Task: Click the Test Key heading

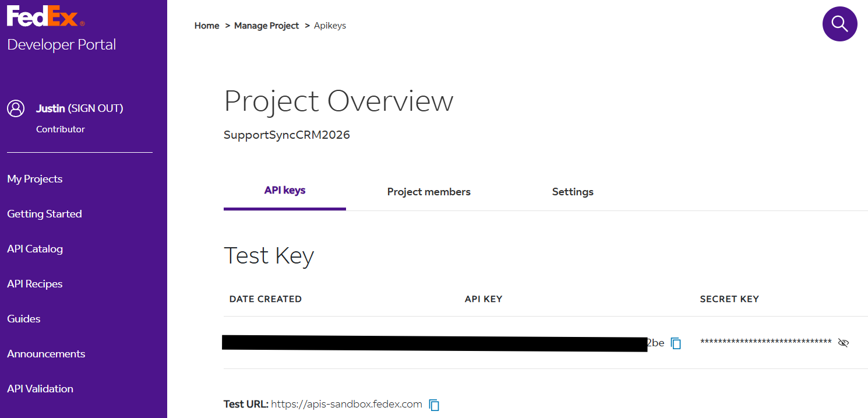Action: click(269, 255)
